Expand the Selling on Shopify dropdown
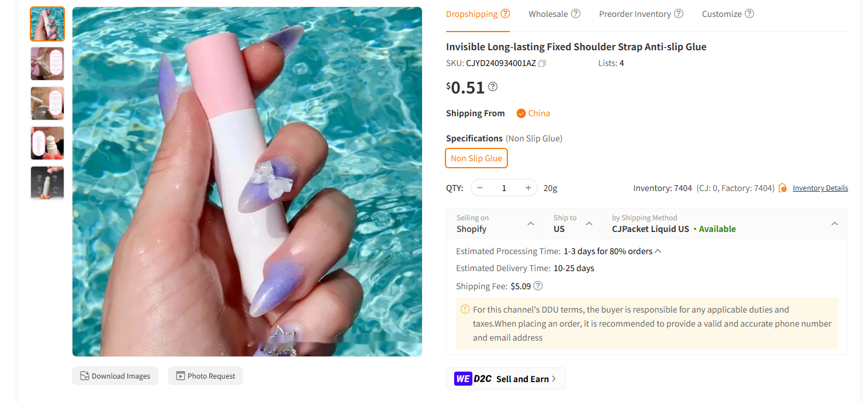This screenshot has height=402, width=868. (531, 224)
